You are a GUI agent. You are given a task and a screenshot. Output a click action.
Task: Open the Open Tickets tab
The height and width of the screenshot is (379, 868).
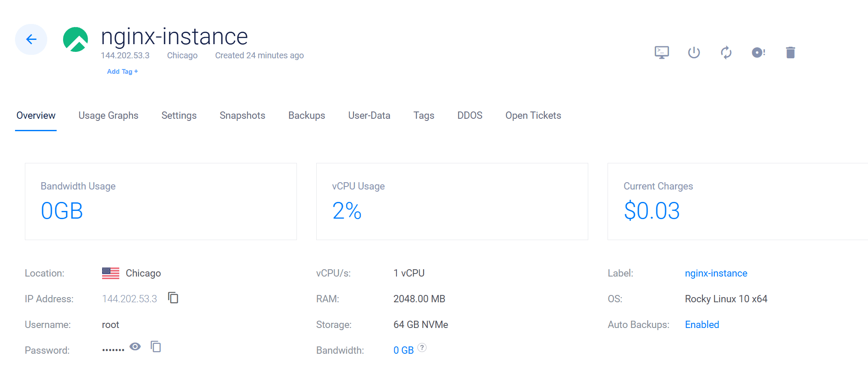[x=533, y=115]
